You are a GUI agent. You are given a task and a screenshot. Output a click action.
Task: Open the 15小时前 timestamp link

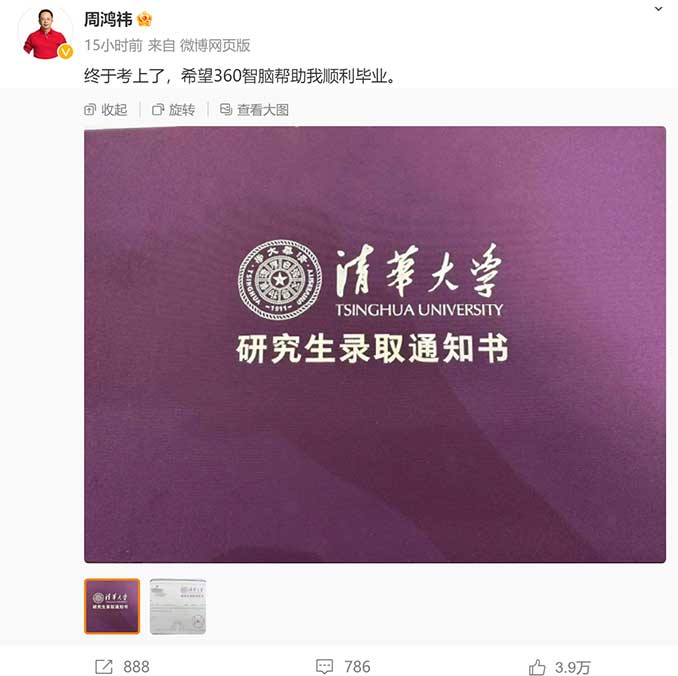113,45
